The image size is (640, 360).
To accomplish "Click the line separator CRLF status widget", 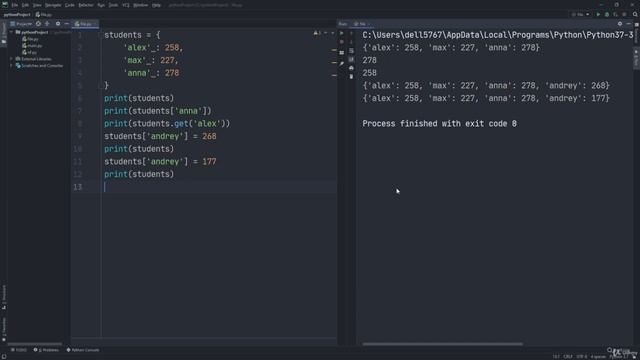I will pyautogui.click(x=568, y=356).
